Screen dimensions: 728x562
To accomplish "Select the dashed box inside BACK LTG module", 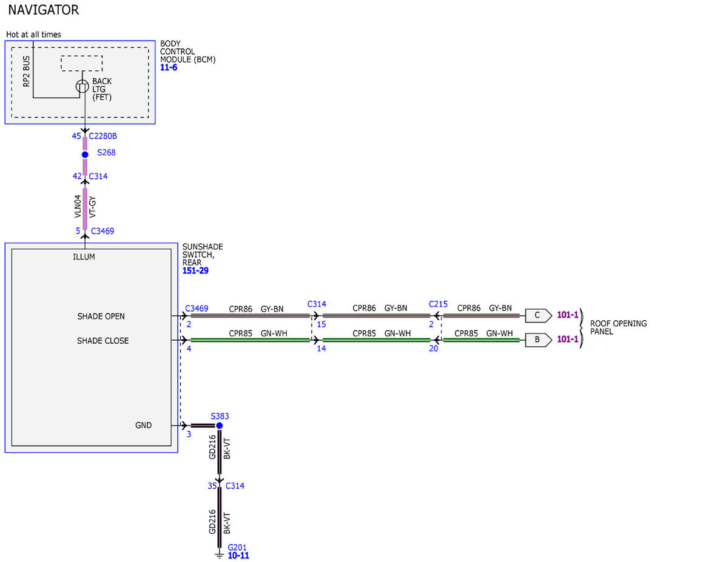I will [x=82, y=63].
